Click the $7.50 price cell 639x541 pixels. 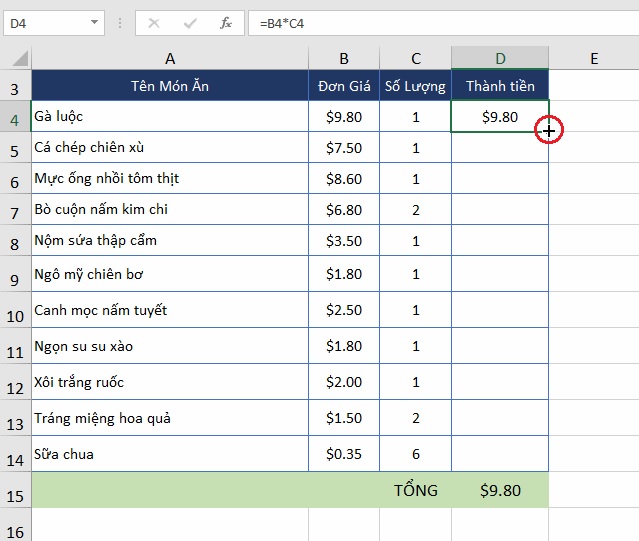pyautogui.click(x=344, y=147)
